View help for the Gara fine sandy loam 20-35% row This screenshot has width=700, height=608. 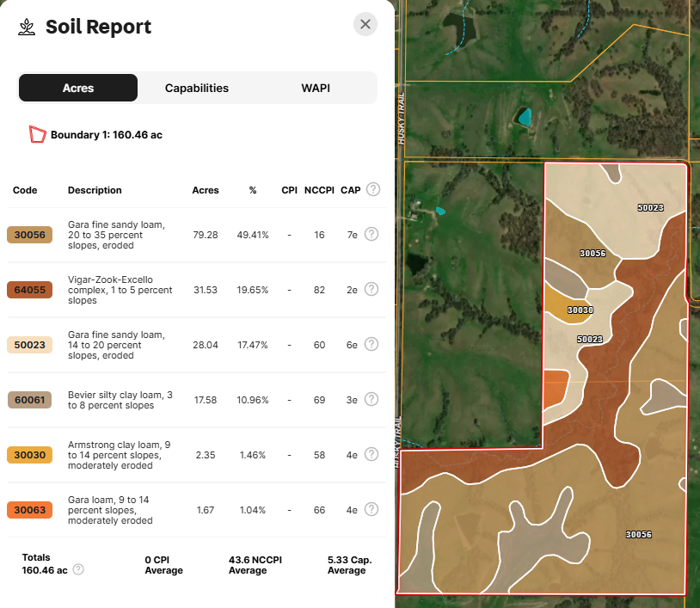coord(371,233)
